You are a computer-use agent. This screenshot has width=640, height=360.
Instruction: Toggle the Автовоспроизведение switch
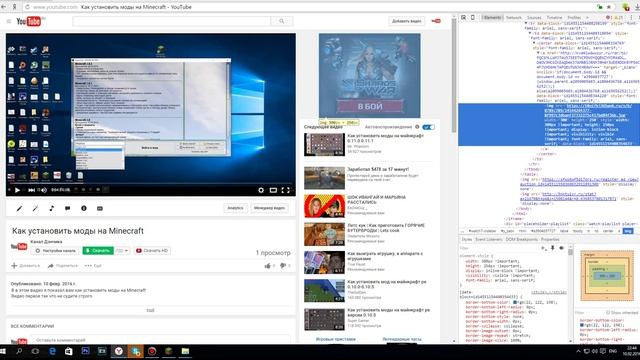pos(428,127)
